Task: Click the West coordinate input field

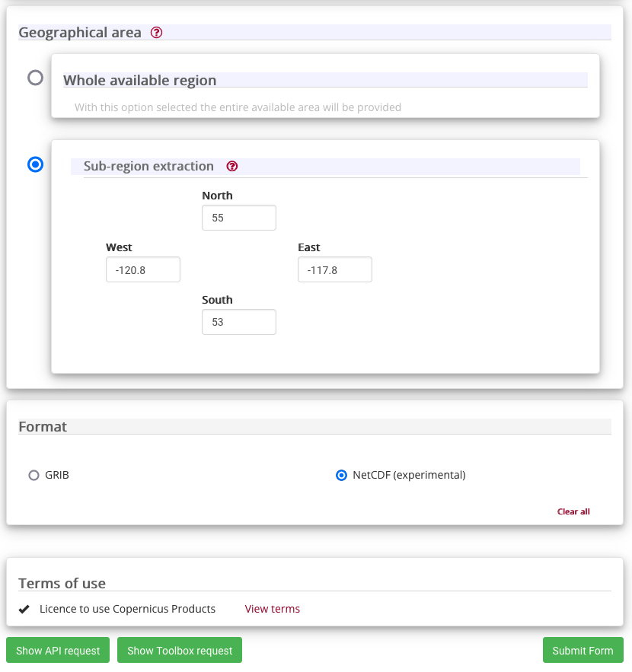Action: [143, 269]
